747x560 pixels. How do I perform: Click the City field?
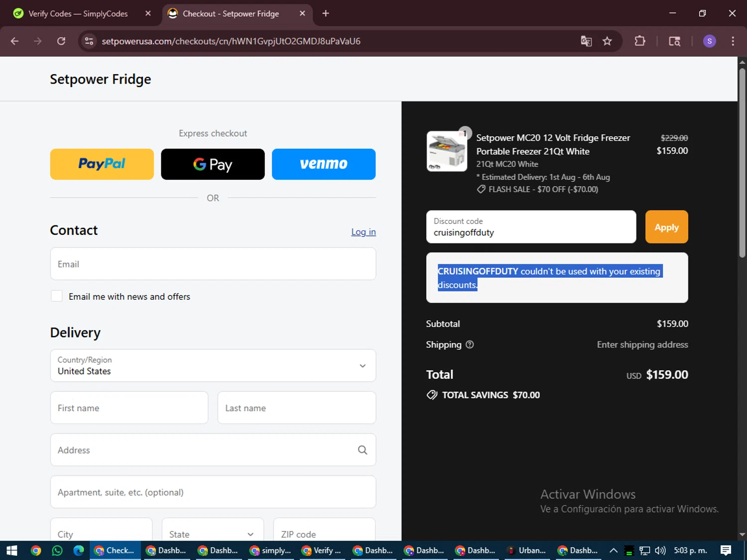click(101, 530)
